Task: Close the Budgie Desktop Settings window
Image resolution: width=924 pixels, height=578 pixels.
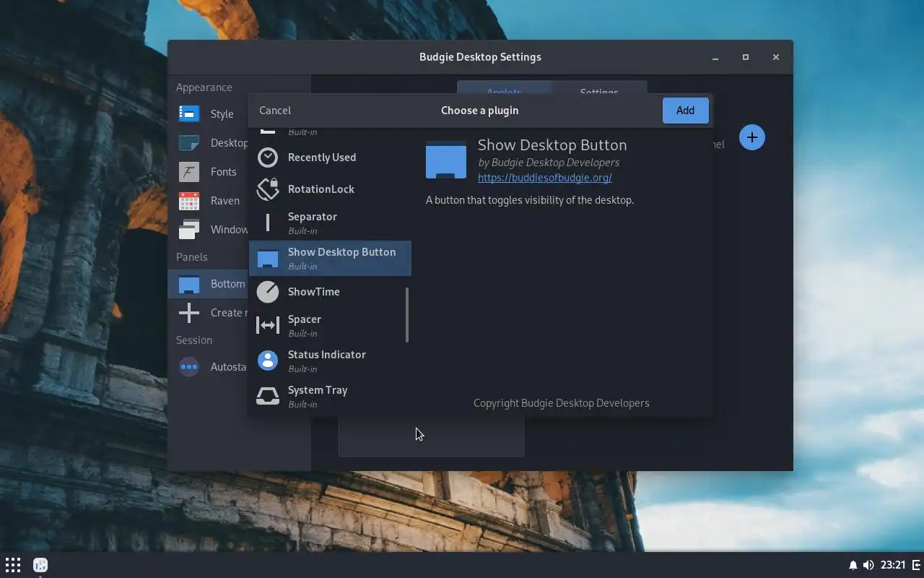Action: pos(776,57)
